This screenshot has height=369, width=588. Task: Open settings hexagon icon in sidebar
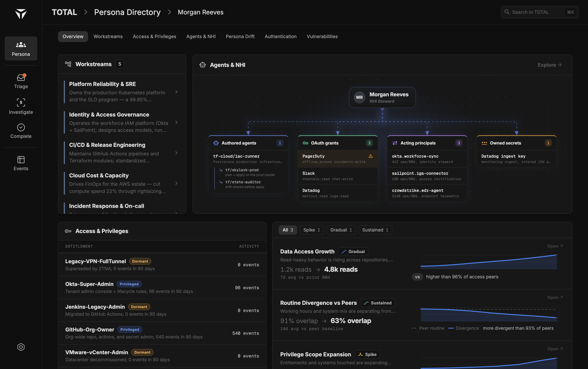pos(21,347)
